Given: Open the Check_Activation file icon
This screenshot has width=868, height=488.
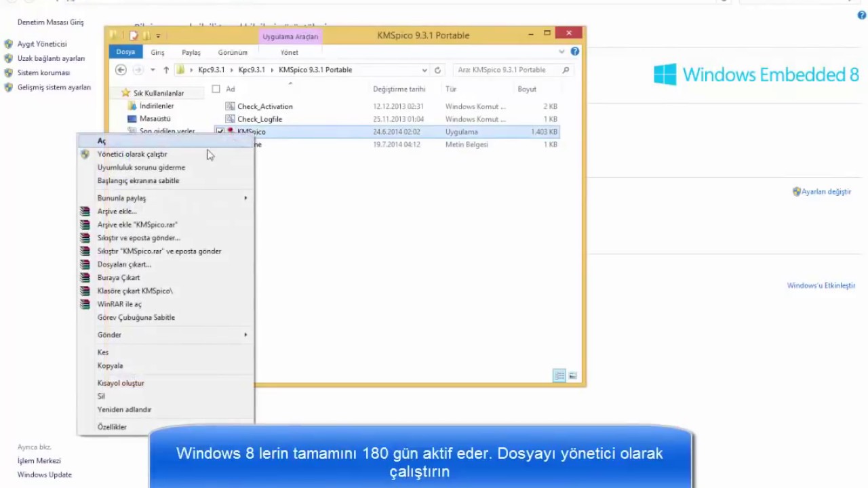Looking at the screenshot, I should coord(231,106).
